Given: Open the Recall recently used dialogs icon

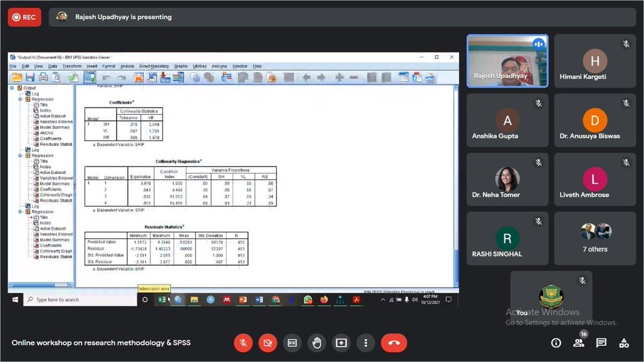Looking at the screenshot, I should point(89,78).
